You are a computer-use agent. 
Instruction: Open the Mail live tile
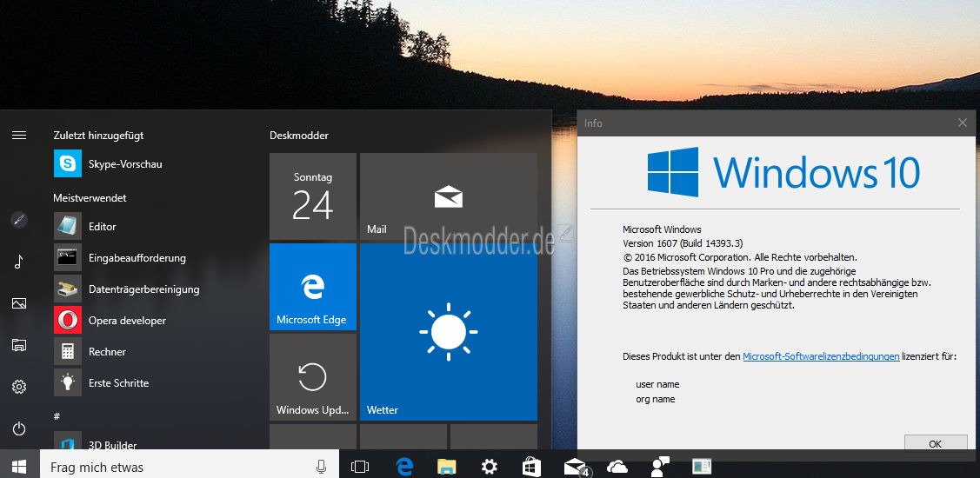pos(448,196)
